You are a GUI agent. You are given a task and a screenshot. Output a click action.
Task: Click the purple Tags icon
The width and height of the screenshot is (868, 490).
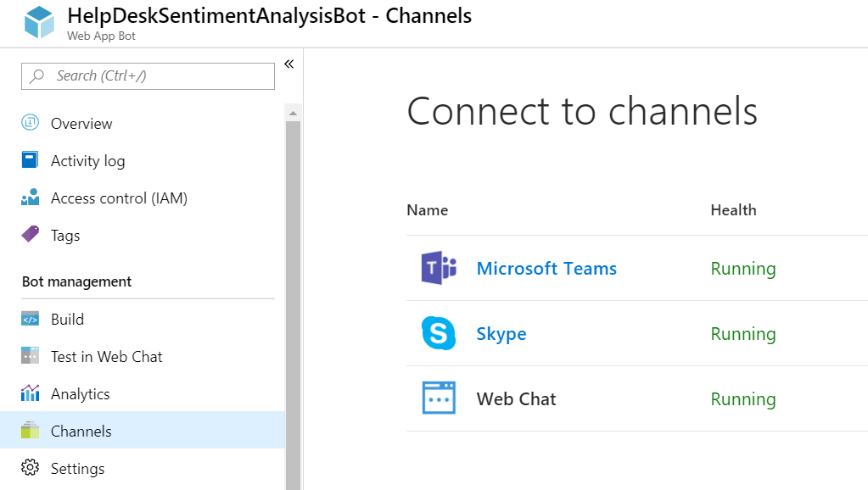point(31,235)
